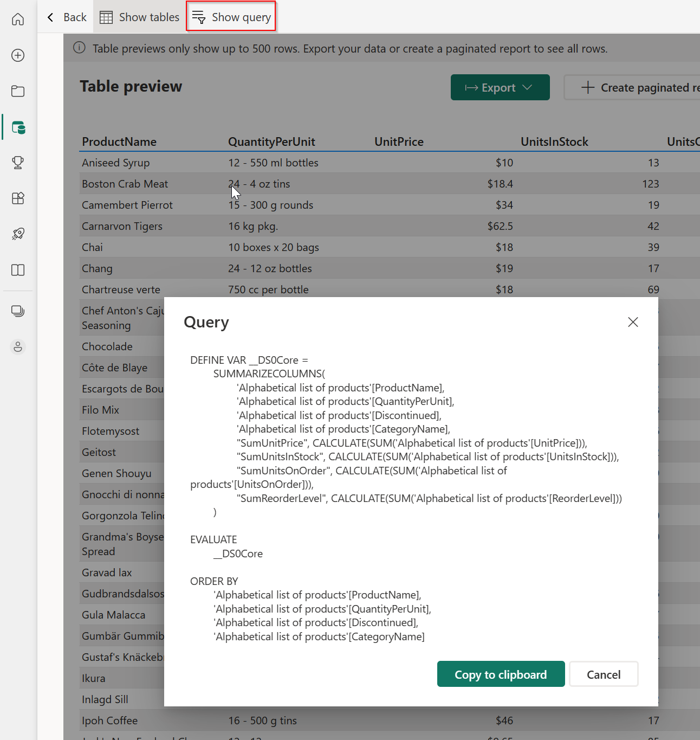Select the Gravad lax product cell
The height and width of the screenshot is (740, 700).
click(x=107, y=572)
